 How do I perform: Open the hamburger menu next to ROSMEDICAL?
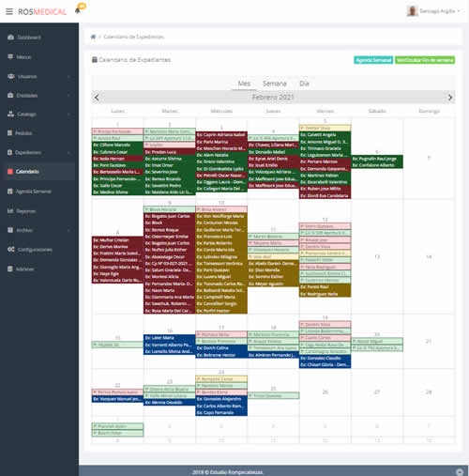point(9,11)
